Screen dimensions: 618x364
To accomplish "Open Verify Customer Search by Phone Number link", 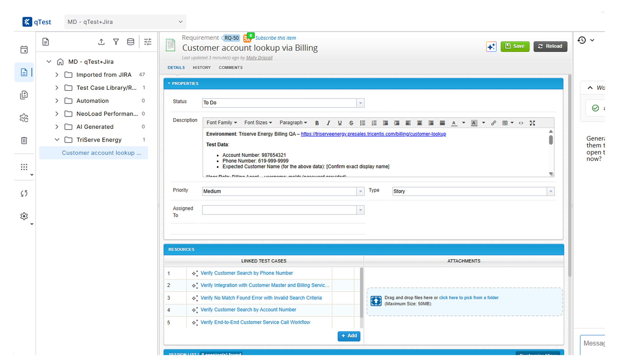I will (247, 273).
